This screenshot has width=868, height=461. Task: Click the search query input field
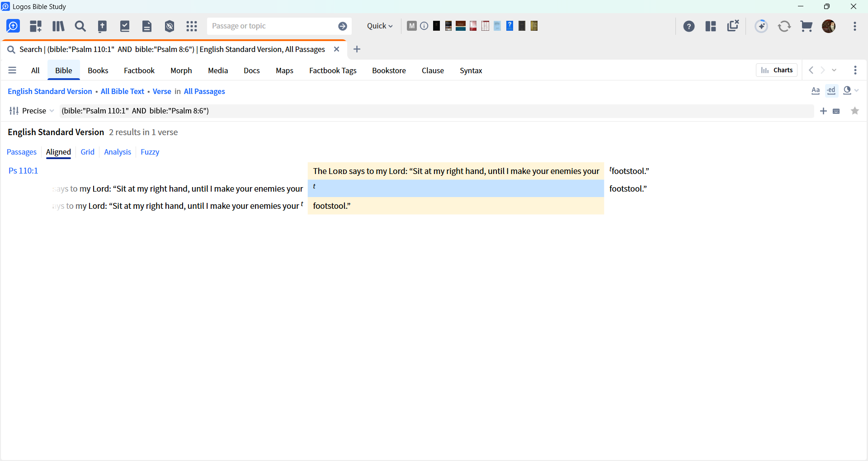(437, 111)
